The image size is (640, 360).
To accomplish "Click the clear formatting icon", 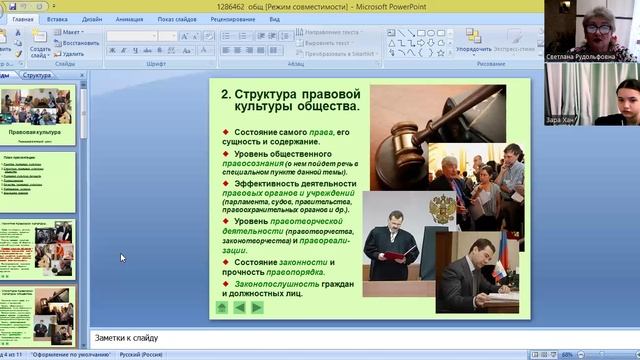I will tap(209, 36).
